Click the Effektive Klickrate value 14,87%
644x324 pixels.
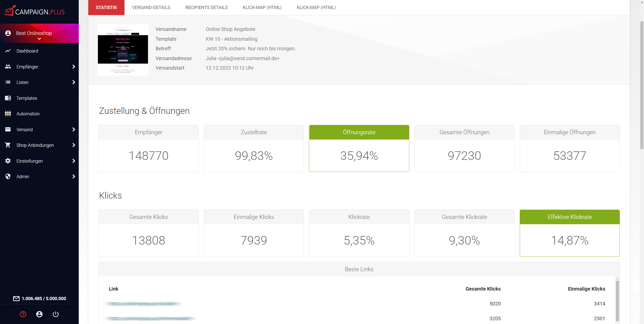click(570, 240)
